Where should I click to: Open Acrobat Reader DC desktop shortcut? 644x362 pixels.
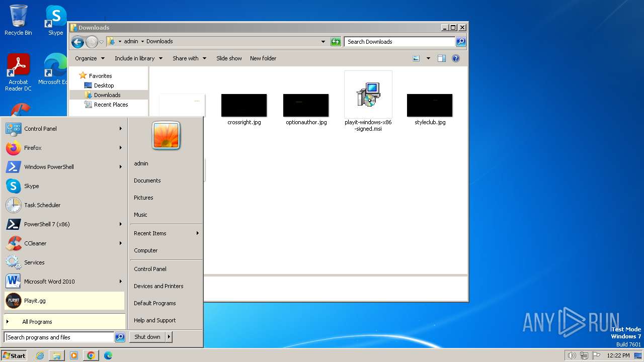point(18,72)
